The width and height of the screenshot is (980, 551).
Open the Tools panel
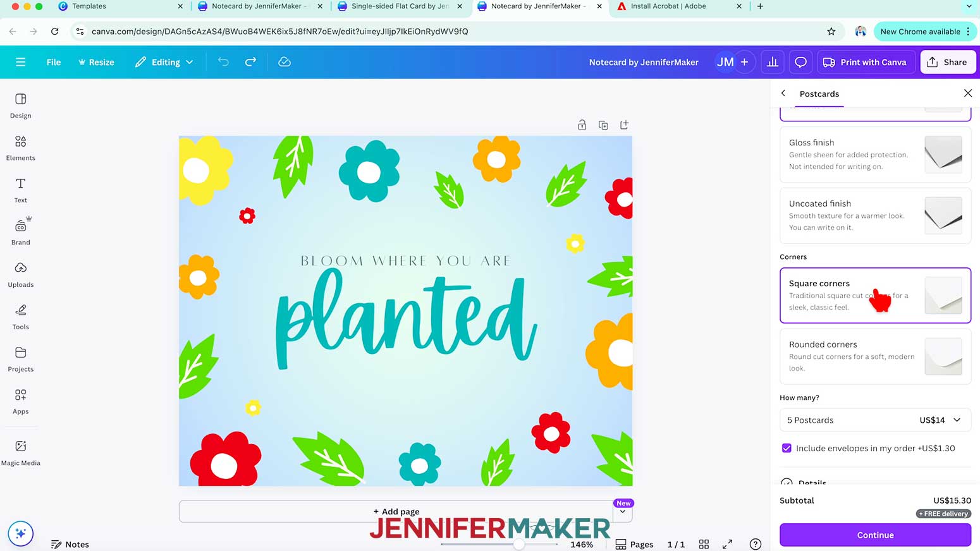pos(20,317)
